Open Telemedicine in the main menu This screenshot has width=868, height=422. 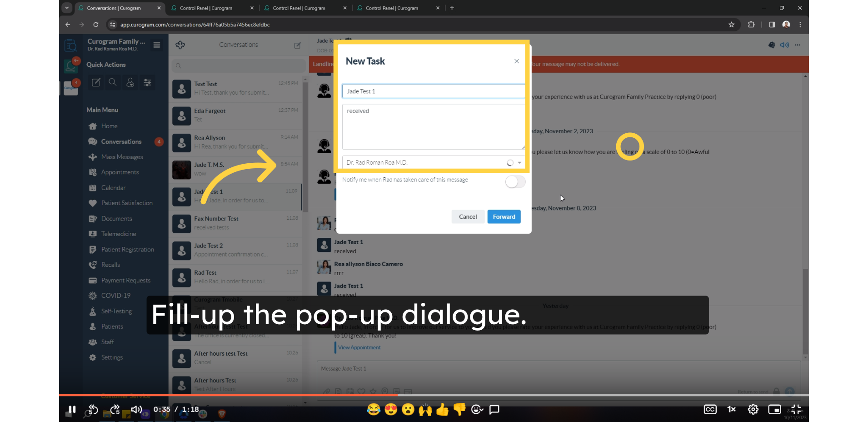[x=119, y=234]
